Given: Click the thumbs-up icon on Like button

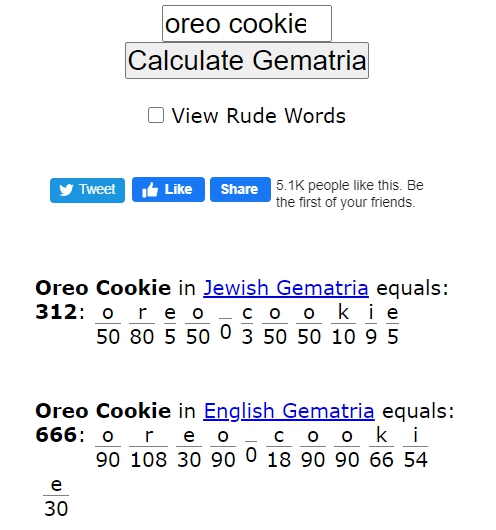Looking at the screenshot, I should 150,189.
